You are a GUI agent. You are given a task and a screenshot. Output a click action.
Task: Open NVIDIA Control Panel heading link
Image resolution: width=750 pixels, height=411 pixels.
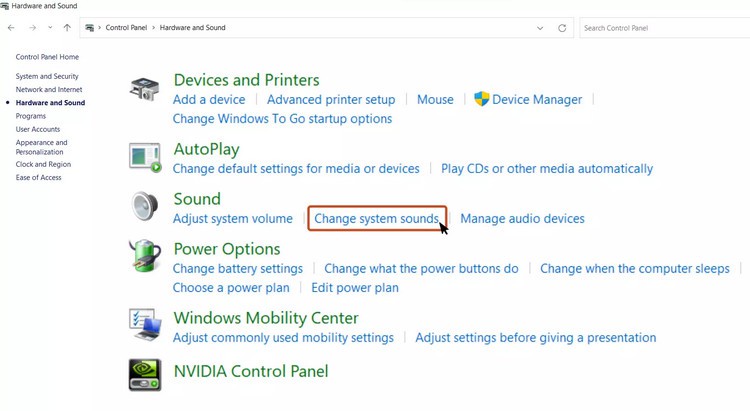[x=251, y=371]
